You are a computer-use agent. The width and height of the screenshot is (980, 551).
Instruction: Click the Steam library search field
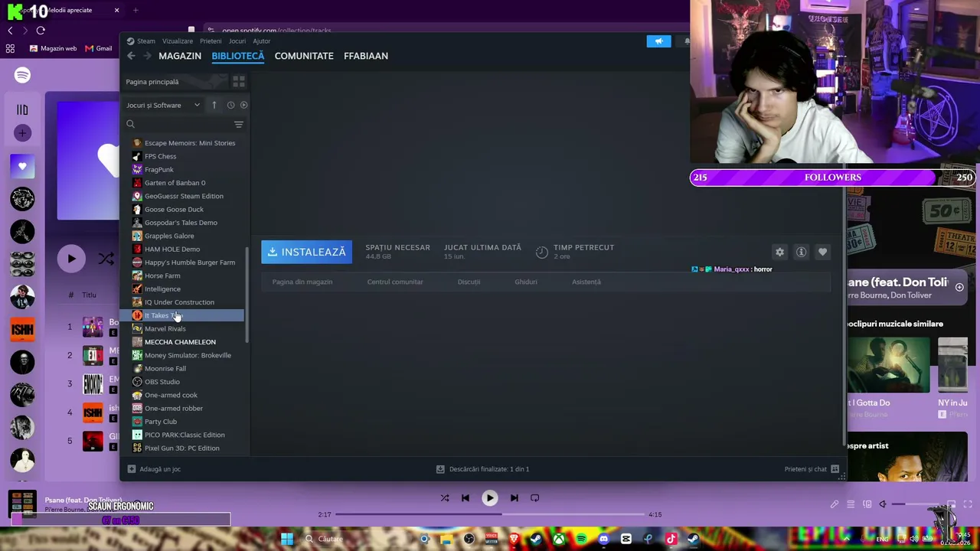click(x=180, y=124)
